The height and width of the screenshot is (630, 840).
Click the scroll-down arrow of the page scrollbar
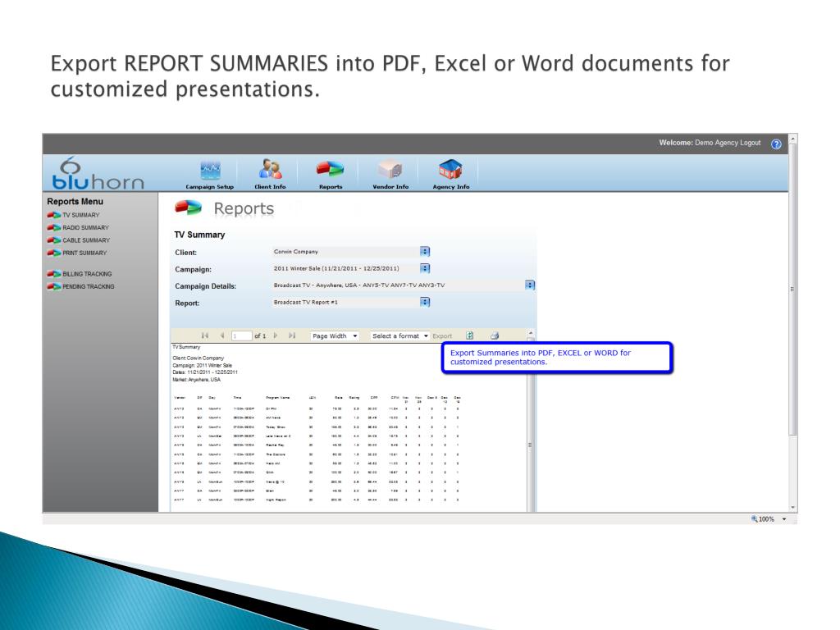[793, 507]
